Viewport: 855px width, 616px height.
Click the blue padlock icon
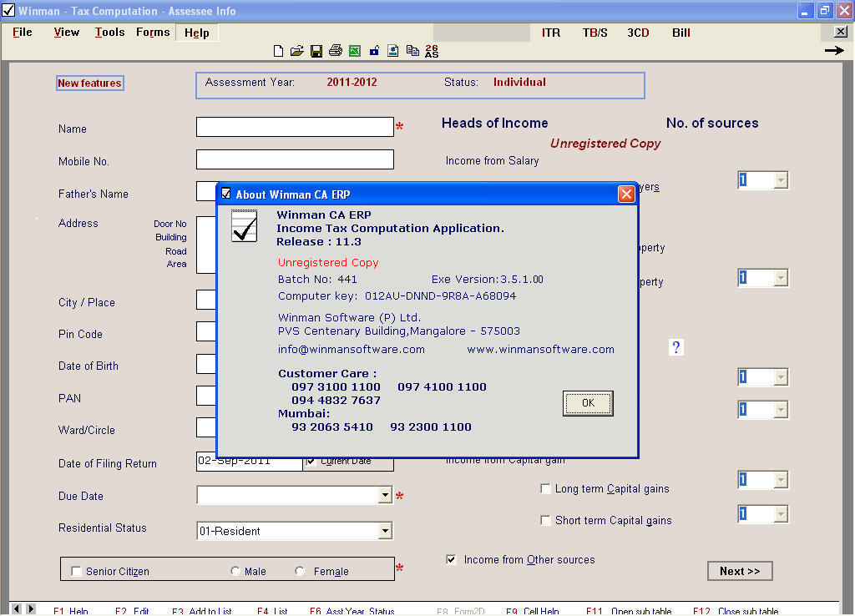tap(374, 51)
